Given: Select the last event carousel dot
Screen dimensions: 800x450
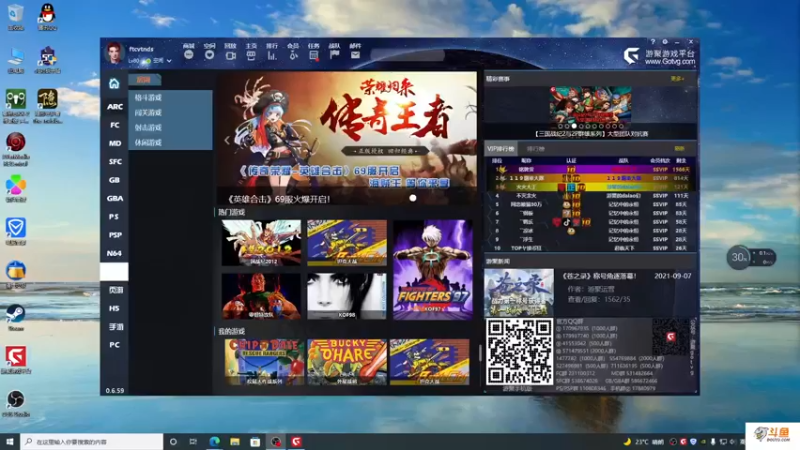Looking at the screenshot, I should [621, 126].
